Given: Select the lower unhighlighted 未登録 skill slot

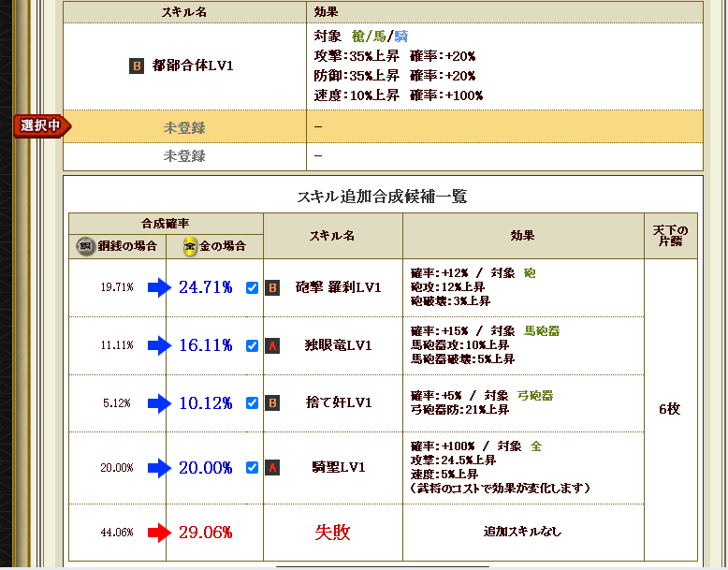Looking at the screenshot, I should pos(383,156).
